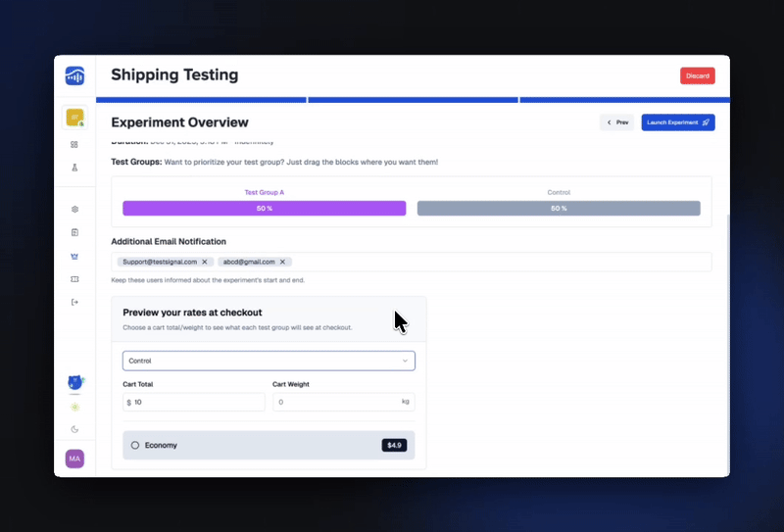Remove abcd@gmail.com email tag
Image resolution: width=784 pixels, height=532 pixels.
(x=282, y=262)
